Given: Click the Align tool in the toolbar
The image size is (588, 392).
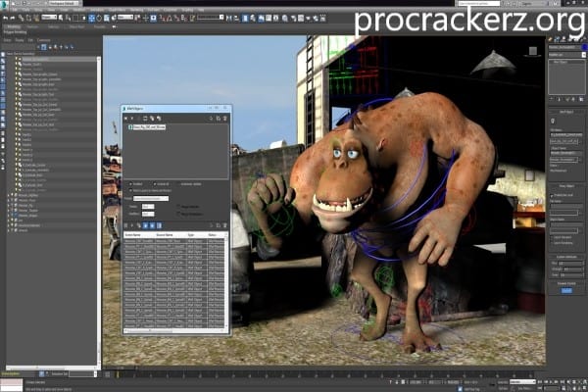Looking at the screenshot, I should coord(236,18).
